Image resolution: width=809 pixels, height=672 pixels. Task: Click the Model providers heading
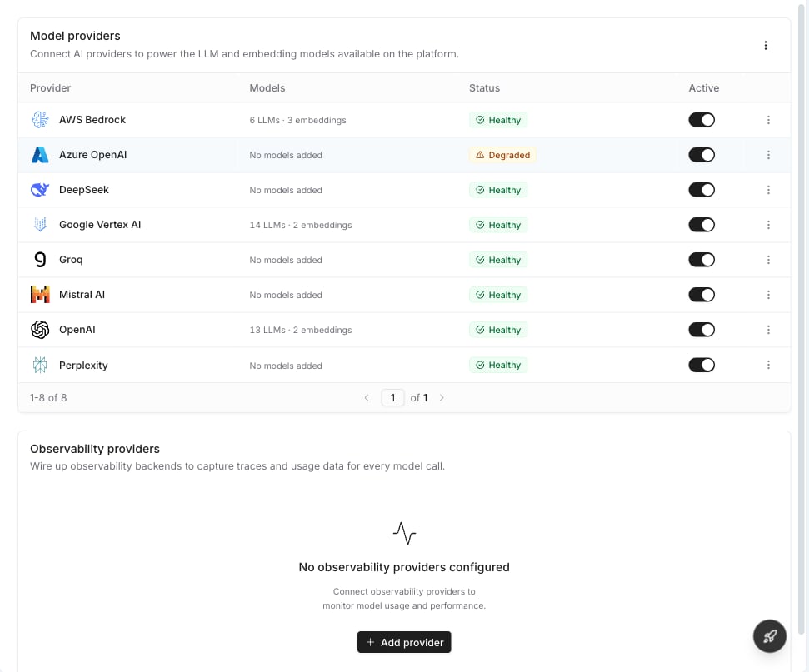click(x=75, y=36)
